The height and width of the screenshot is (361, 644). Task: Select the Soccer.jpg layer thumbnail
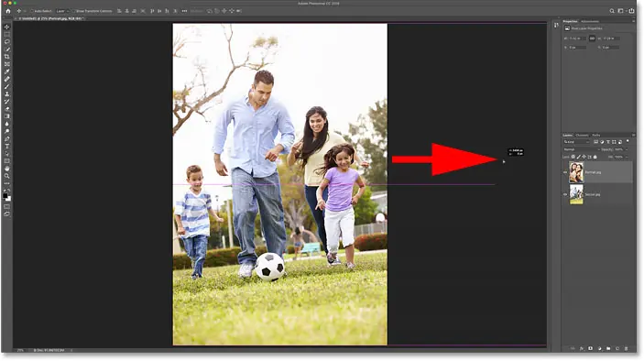[x=576, y=194]
